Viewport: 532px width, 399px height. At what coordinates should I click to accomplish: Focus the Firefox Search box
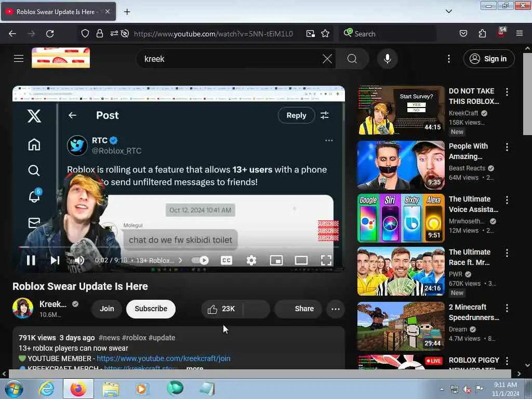click(388, 34)
